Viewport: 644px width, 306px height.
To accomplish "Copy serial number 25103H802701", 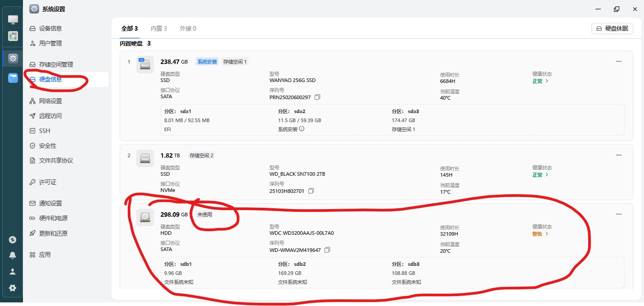I will point(311,191).
